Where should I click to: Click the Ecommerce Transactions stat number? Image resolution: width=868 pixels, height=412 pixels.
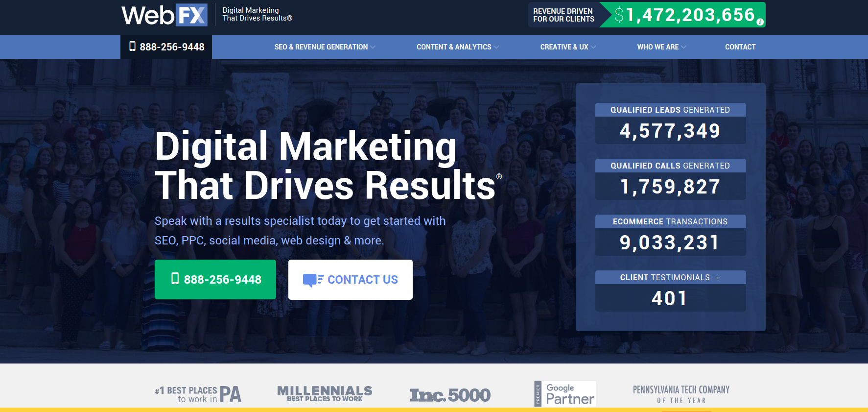click(x=670, y=242)
